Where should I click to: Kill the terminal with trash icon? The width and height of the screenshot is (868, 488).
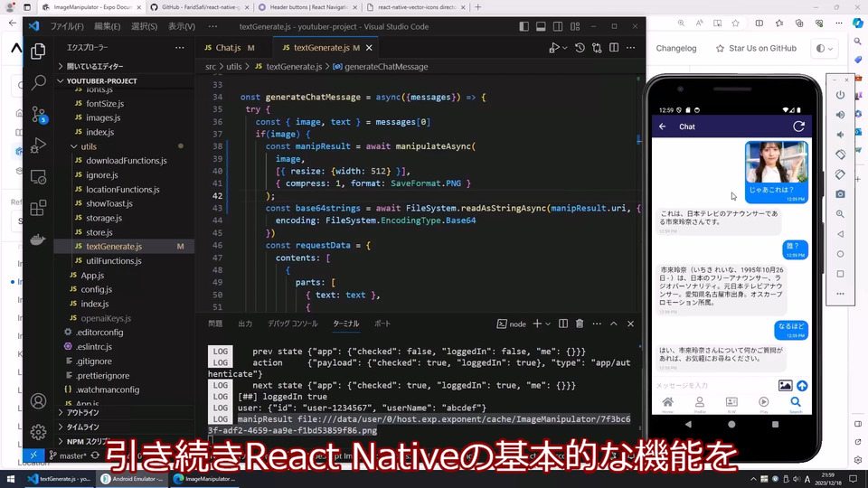[x=580, y=324]
